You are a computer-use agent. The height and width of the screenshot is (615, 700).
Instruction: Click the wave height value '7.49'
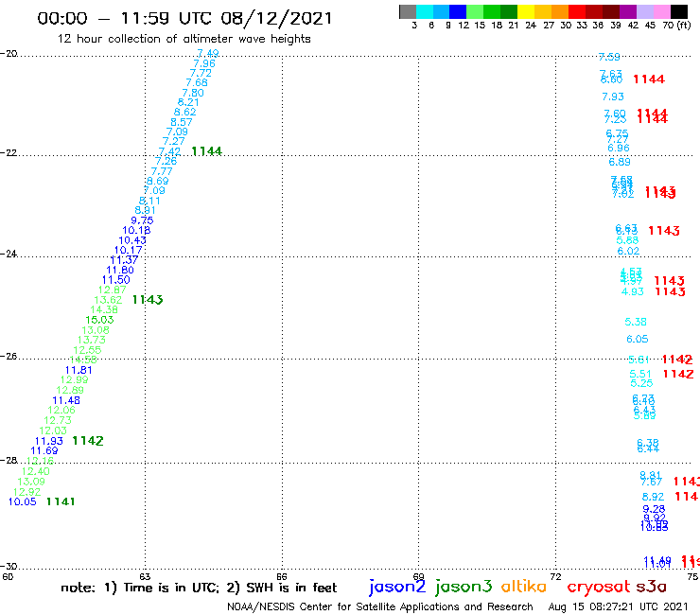tap(208, 53)
